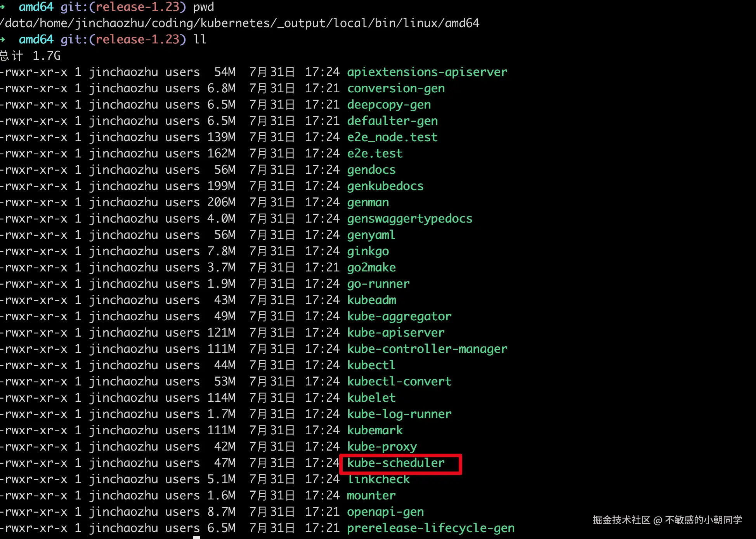
Task: Click the kube-apiserver filename
Action: (395, 333)
